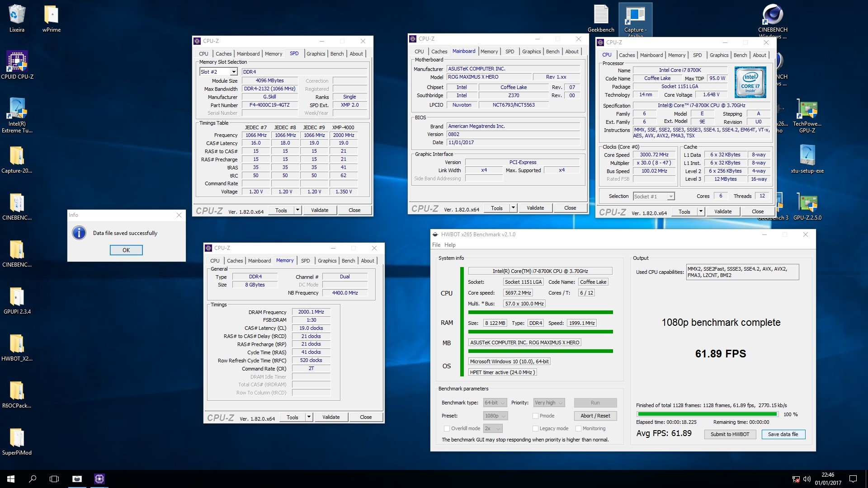The height and width of the screenshot is (488, 868).
Task: Toggle the Monitoring checkbox
Action: click(578, 428)
